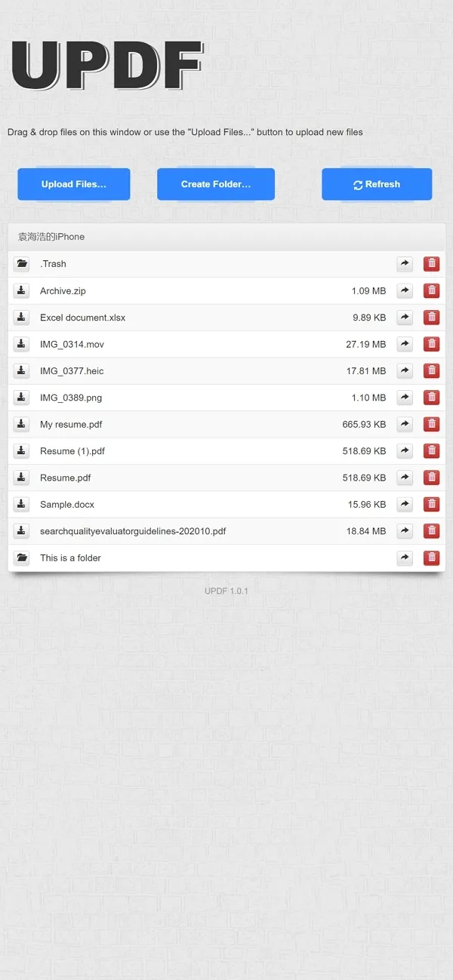Click the move arrow for Sample.docx
Viewport: 453px width, 980px height.
405,504
